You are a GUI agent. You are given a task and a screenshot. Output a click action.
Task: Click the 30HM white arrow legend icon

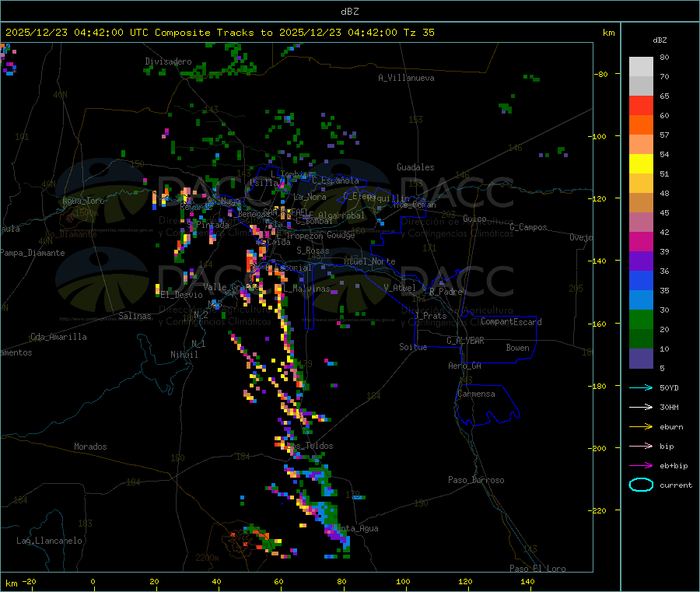coord(641,407)
